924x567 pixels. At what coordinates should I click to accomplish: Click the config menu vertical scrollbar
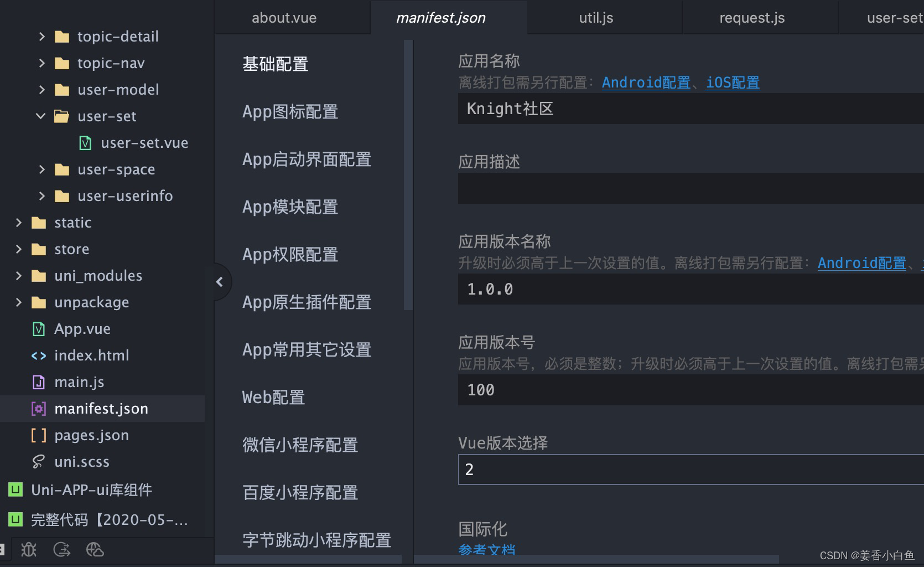[408, 175]
